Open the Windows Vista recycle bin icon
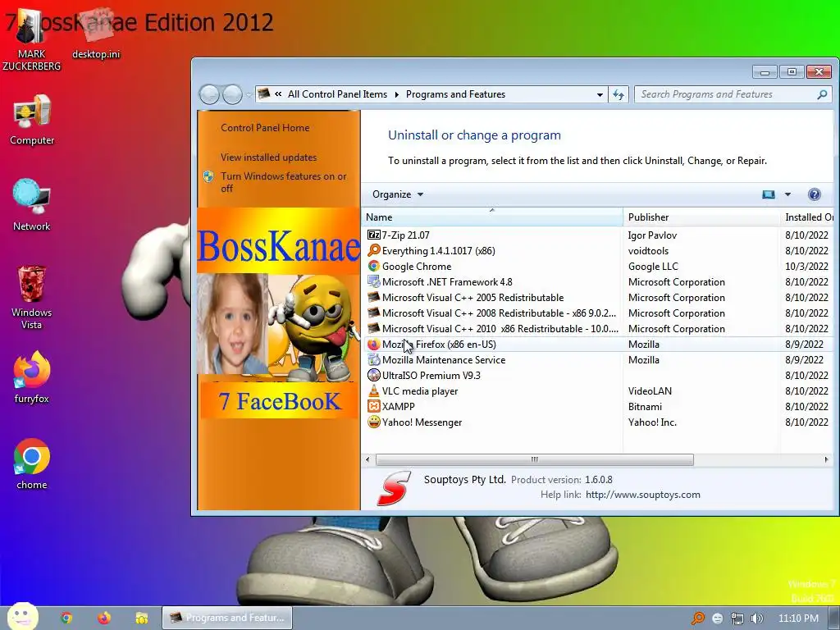The height and width of the screenshot is (630, 840). pos(32,296)
